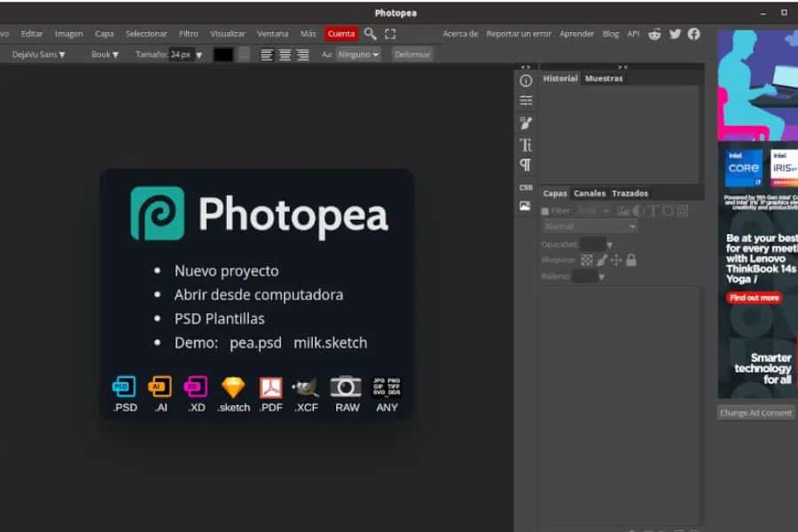Open the Ventana menu

click(272, 34)
